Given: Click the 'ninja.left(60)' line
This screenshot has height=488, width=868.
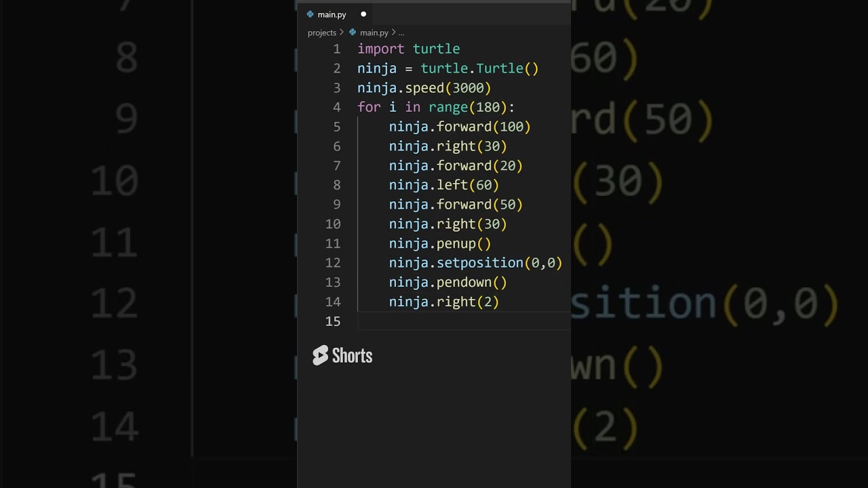Looking at the screenshot, I should [443, 185].
